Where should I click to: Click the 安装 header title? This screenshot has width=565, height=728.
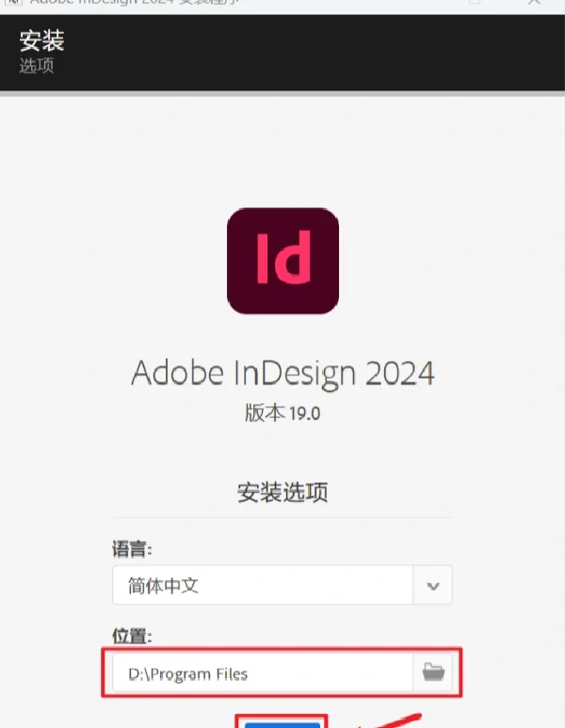pyautogui.click(x=41, y=40)
